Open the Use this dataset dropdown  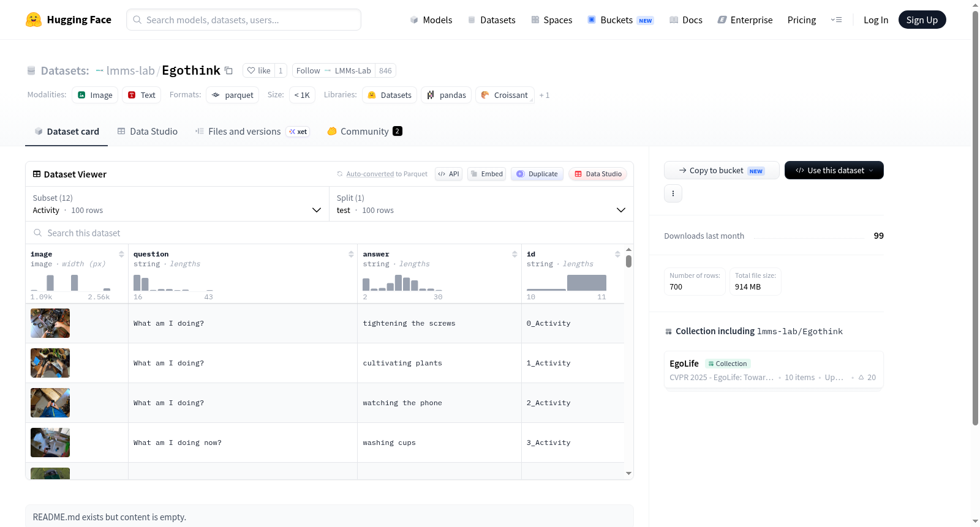[834, 170]
